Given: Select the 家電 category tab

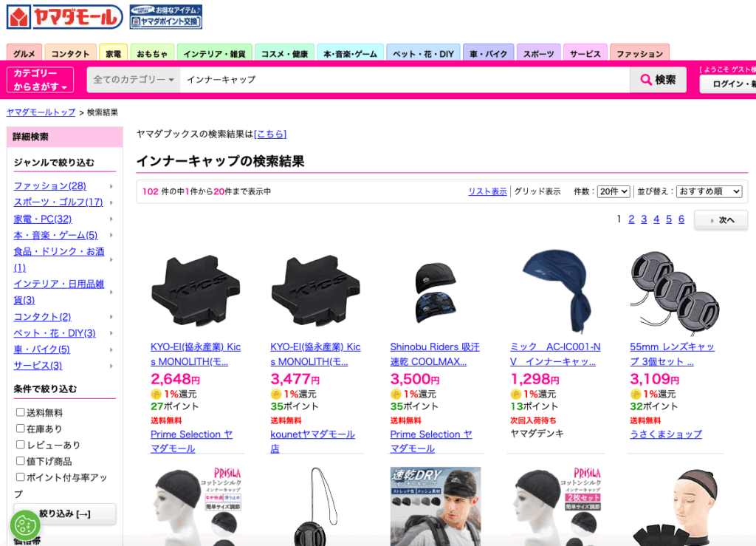Looking at the screenshot, I should [113, 52].
